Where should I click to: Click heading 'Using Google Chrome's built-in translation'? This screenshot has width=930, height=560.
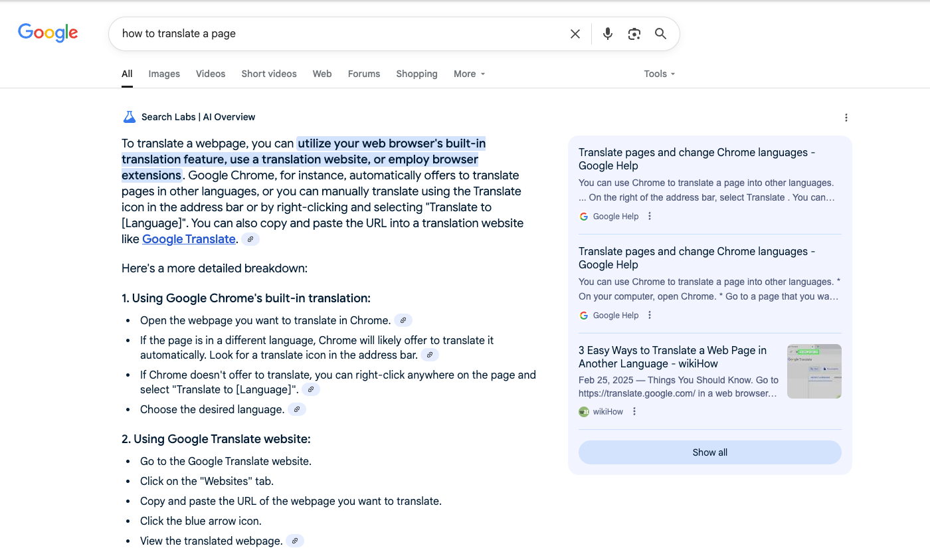coord(246,298)
